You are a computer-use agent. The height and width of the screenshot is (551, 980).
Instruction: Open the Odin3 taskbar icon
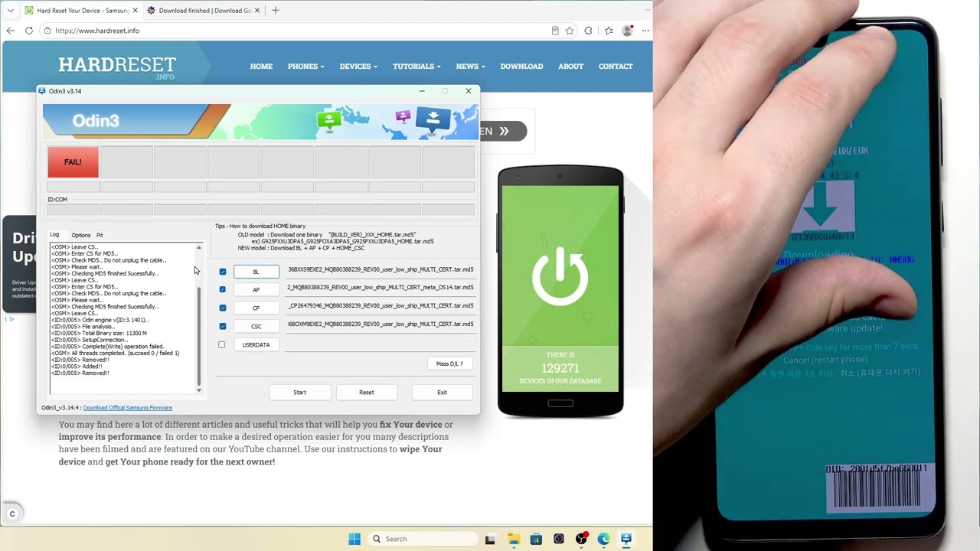pyautogui.click(x=626, y=539)
